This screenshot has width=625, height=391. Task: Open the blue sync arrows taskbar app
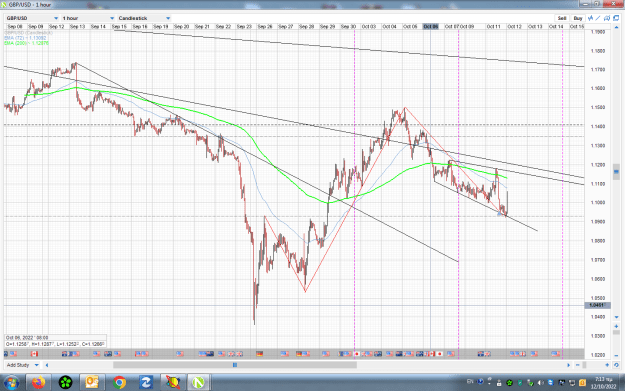point(145,383)
